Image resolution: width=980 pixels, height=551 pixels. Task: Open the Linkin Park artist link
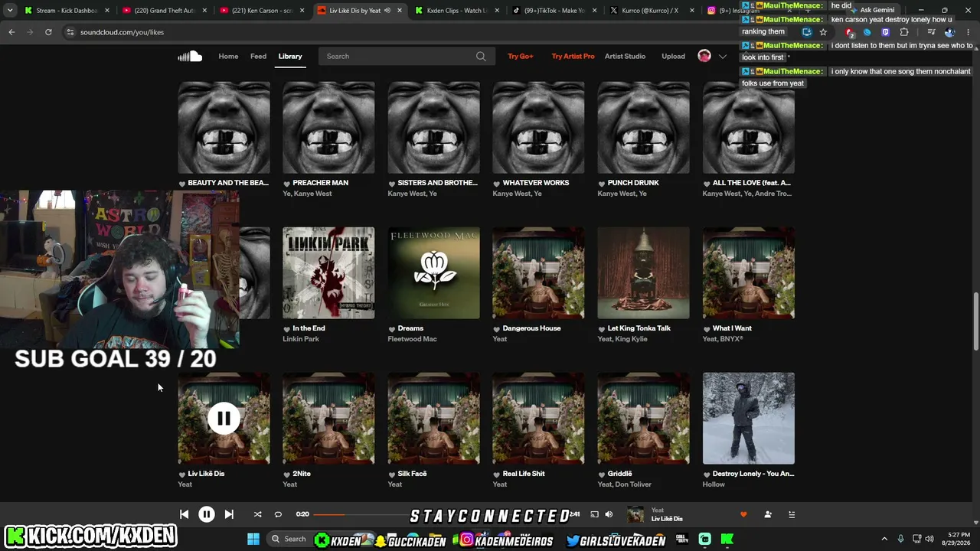click(301, 339)
